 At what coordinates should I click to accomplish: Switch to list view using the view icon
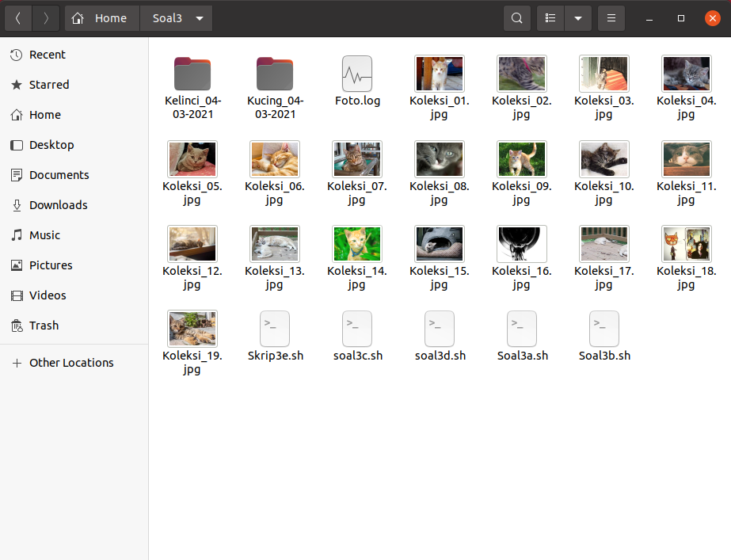pyautogui.click(x=550, y=17)
